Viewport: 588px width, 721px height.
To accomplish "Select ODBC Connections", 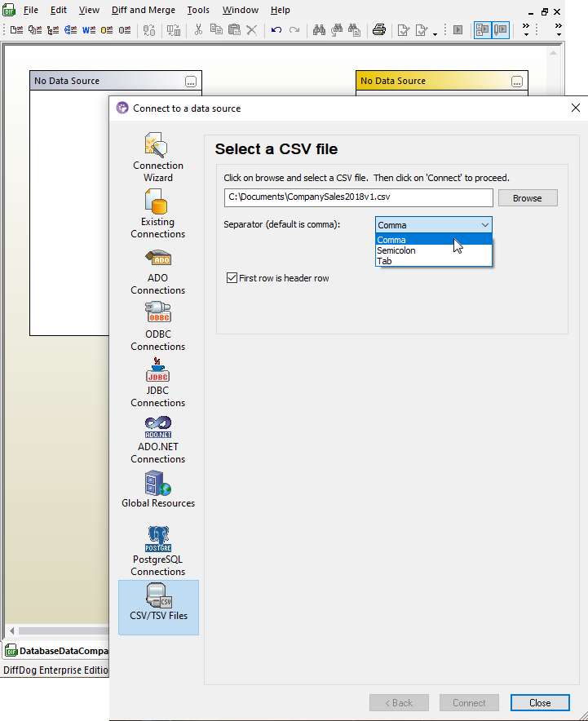I will (158, 326).
